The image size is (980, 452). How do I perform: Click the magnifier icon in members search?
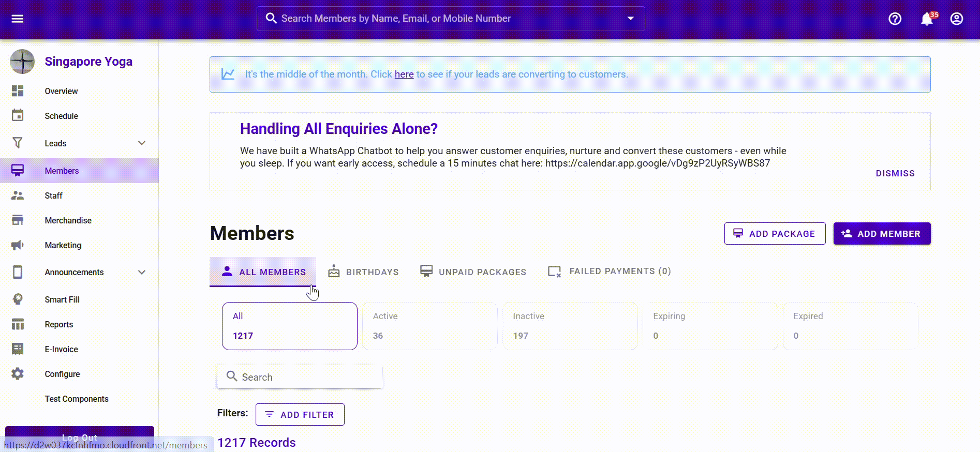[x=232, y=376]
